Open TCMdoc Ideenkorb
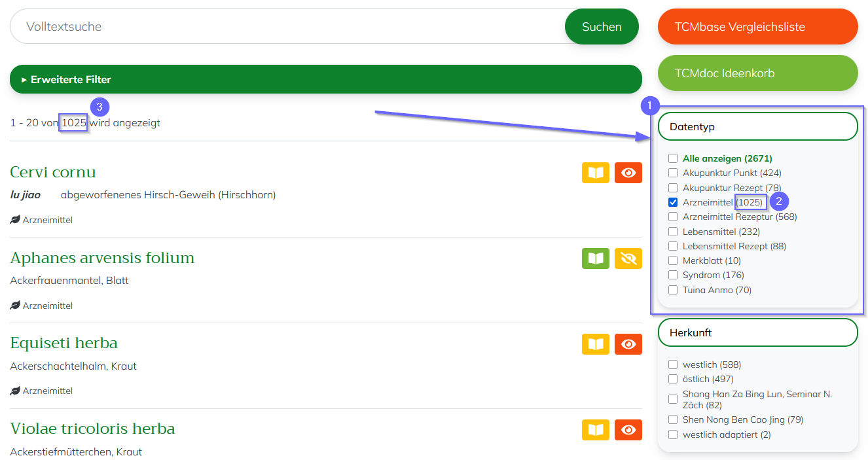 click(x=757, y=73)
